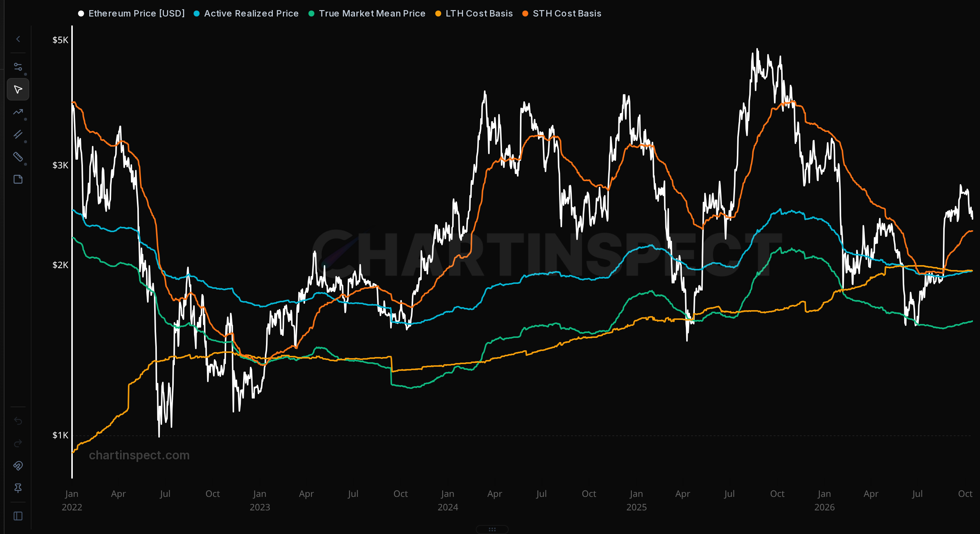Click the redo arrow icon

(x=18, y=443)
